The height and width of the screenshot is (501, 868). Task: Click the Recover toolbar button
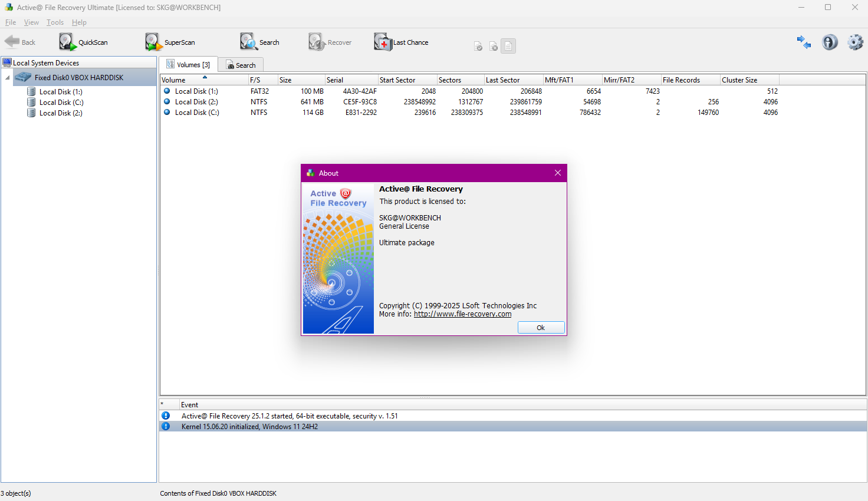[330, 42]
